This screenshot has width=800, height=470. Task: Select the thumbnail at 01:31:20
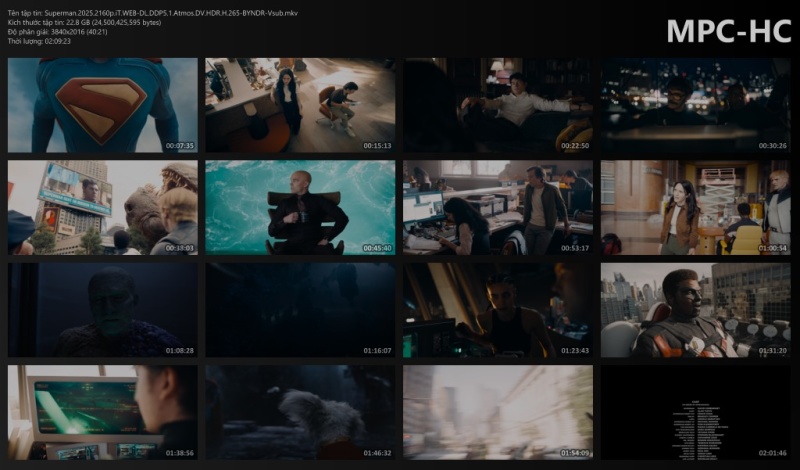point(695,310)
